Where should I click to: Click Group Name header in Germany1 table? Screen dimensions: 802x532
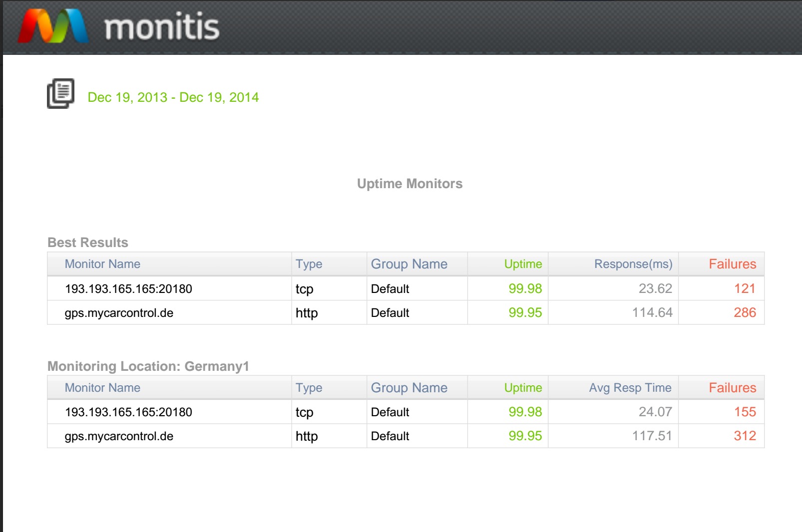(x=409, y=388)
